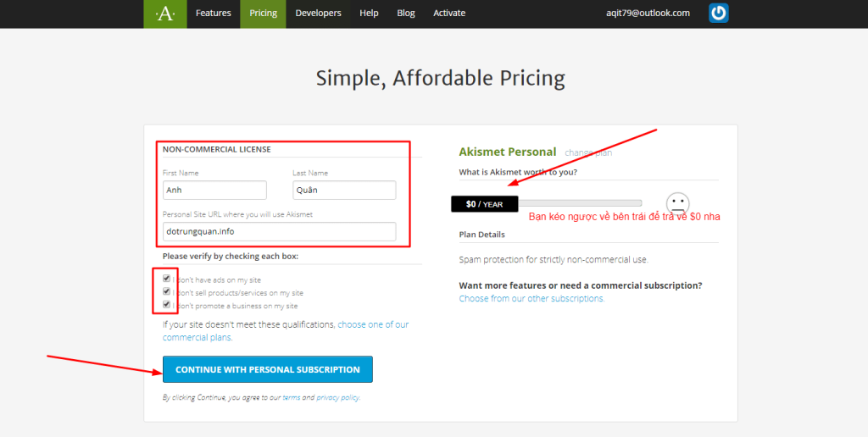
Task: Open the Developers menu item
Action: 318,14
